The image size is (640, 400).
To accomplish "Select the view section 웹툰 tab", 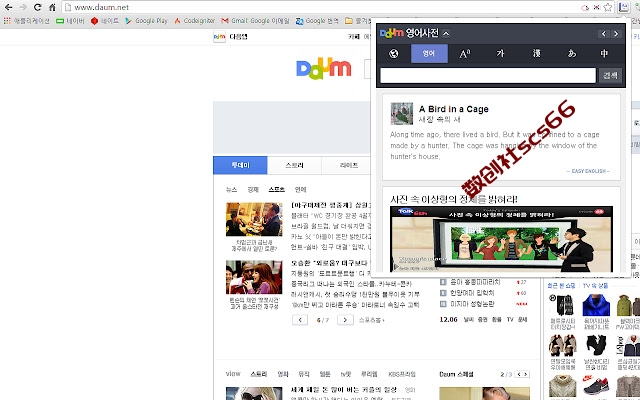I will coord(325,374).
